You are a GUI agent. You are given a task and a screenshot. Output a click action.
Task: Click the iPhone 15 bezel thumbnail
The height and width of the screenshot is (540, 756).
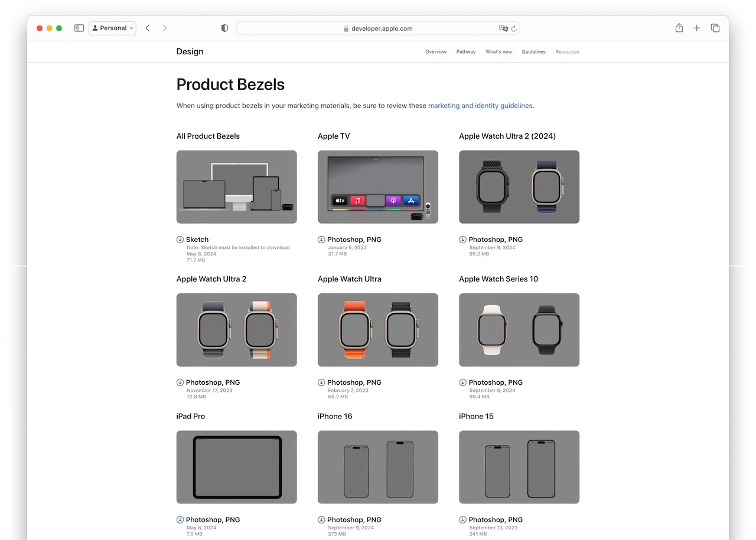click(x=519, y=467)
